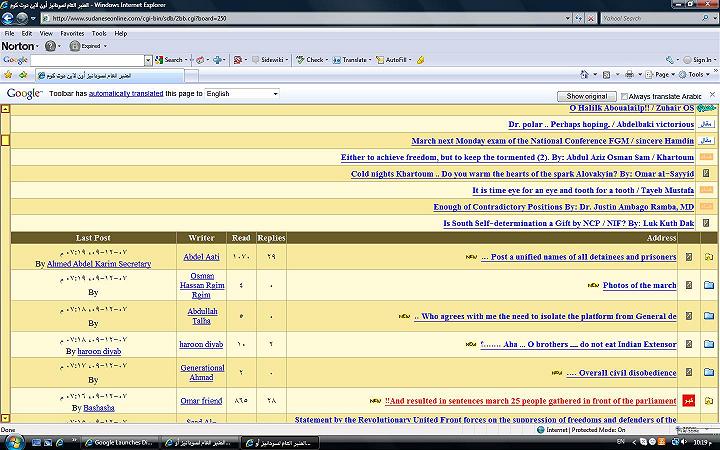The height and width of the screenshot is (450, 720).
Task: Expand the command bar overflow chevron
Action: (x=715, y=71)
